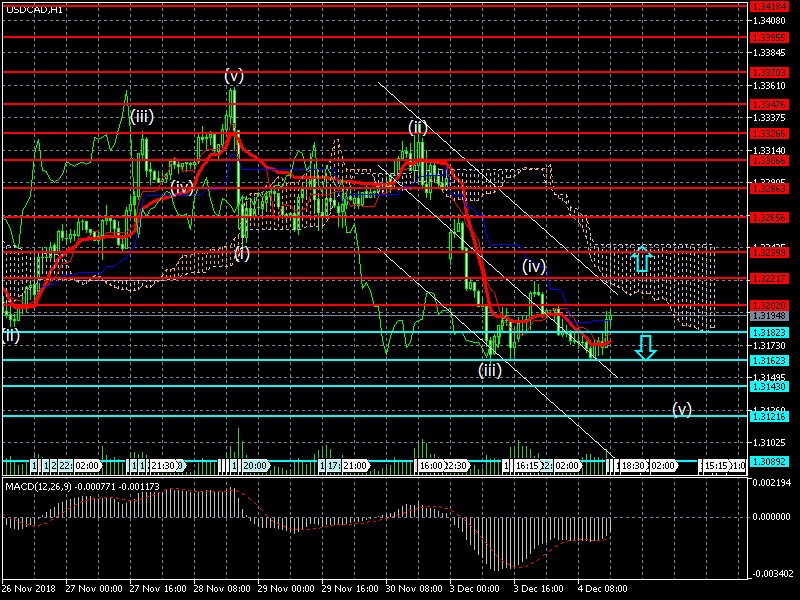Click the 28 Nov 08:00 time label

(222, 589)
